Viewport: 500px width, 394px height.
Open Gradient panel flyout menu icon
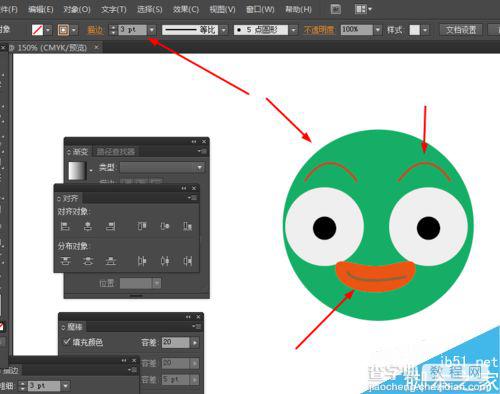(202, 151)
